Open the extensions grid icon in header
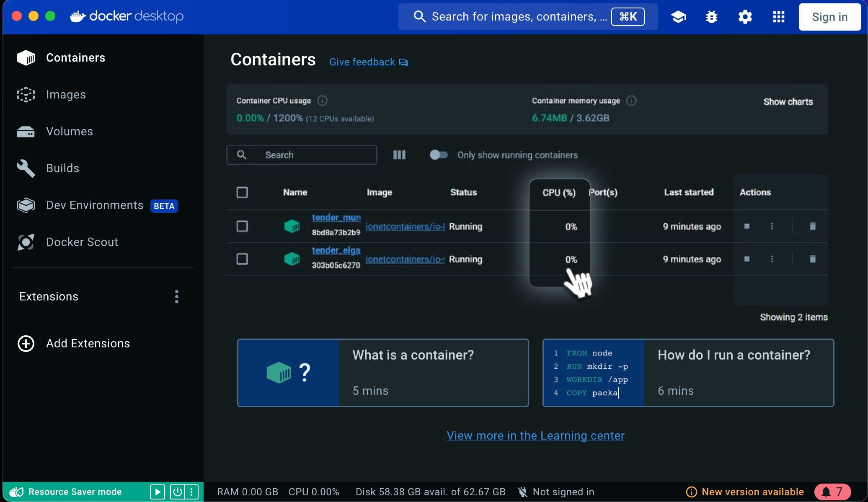The width and height of the screenshot is (868, 502). (778, 17)
